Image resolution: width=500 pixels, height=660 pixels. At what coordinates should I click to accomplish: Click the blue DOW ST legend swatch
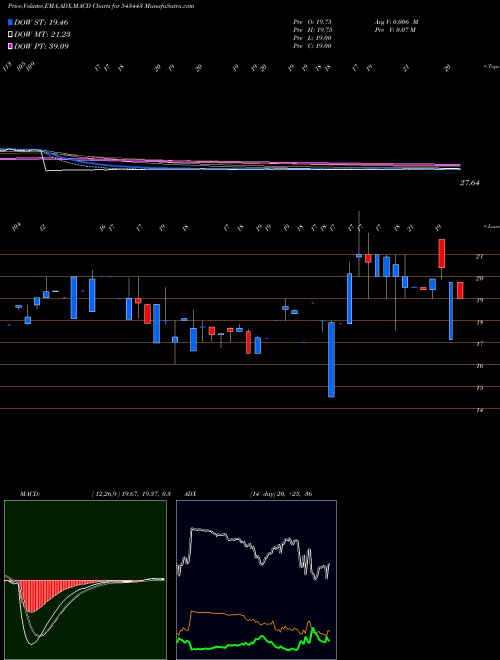coord(11,23)
